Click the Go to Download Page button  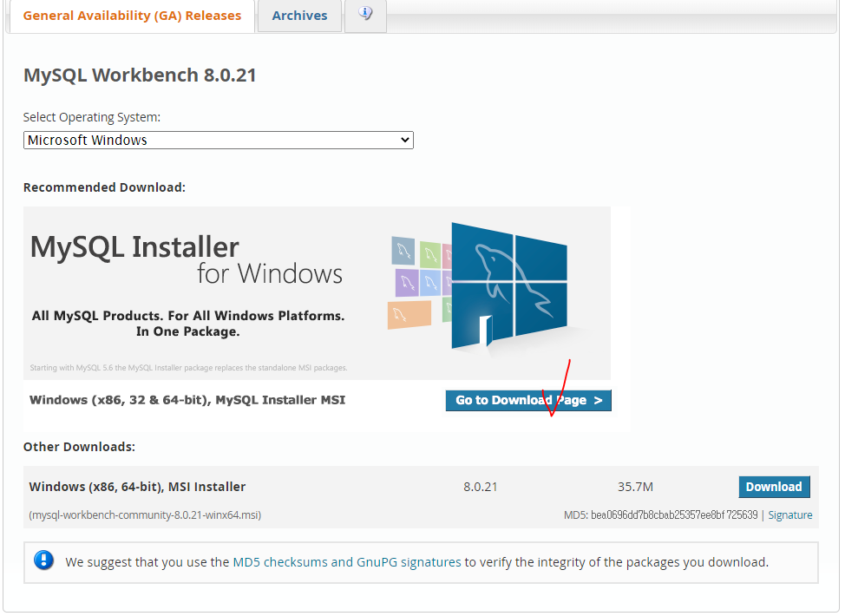pos(528,401)
